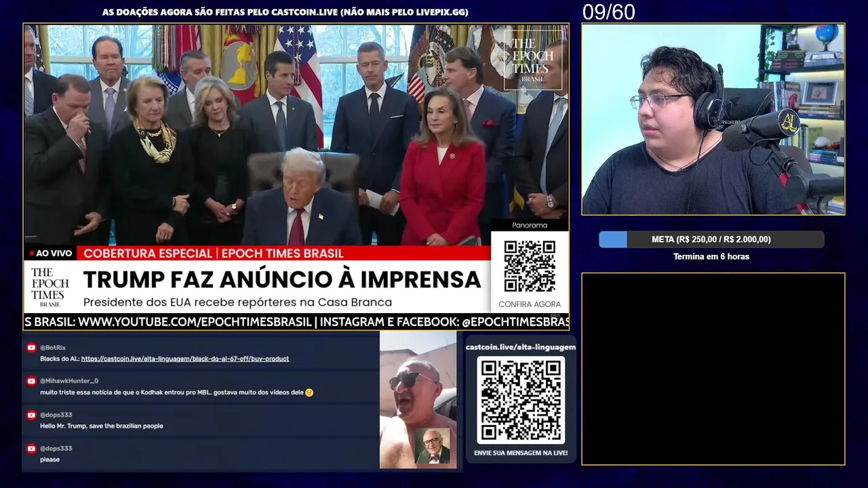Click the META R$ 250,00 progress bar
This screenshot has height=488, width=868.
click(x=711, y=239)
